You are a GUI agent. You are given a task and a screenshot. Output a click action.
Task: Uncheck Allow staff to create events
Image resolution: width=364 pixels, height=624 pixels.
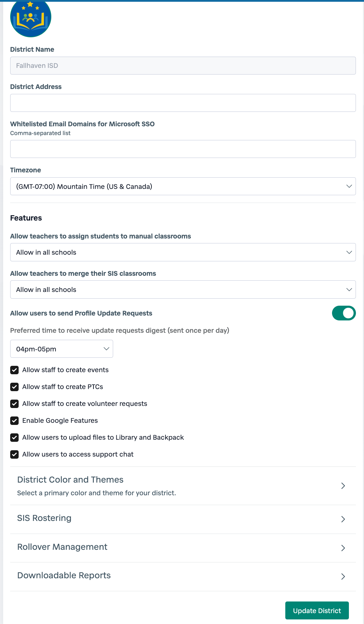tap(14, 370)
